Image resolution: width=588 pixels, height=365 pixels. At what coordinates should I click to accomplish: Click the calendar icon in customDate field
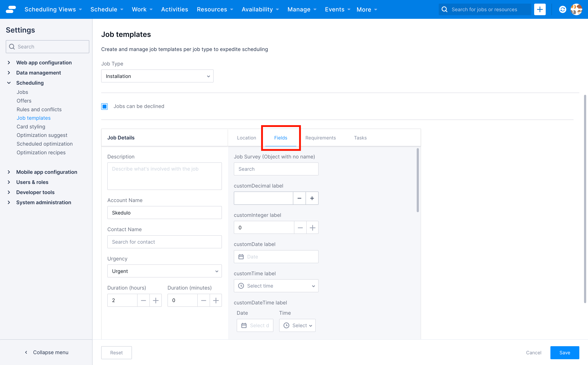tap(241, 257)
